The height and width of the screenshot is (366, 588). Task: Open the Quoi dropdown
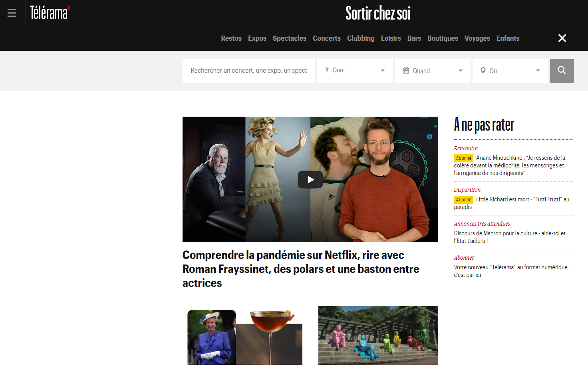click(x=355, y=71)
